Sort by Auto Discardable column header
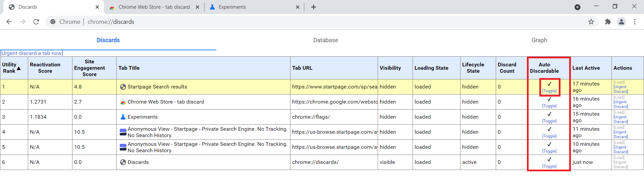This screenshot has width=644, height=179. pos(549,68)
